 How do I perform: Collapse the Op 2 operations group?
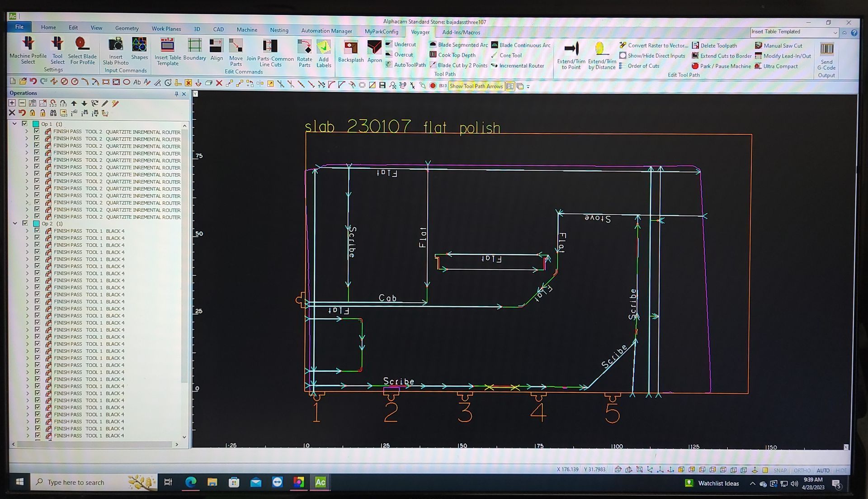15,223
